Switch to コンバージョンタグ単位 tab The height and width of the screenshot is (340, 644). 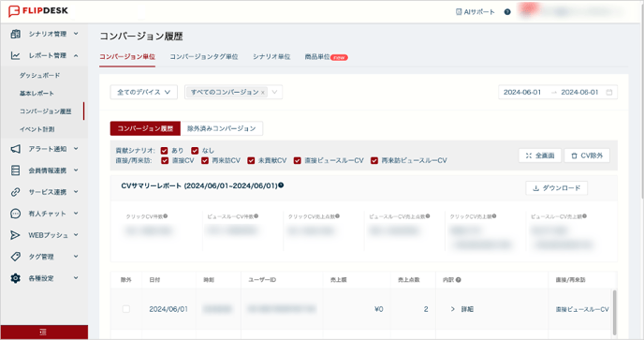tap(204, 57)
